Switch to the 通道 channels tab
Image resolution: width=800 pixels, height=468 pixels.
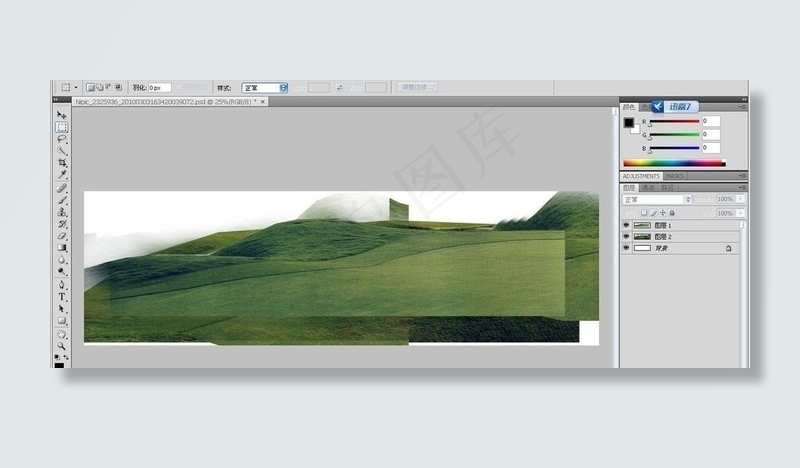(x=648, y=187)
